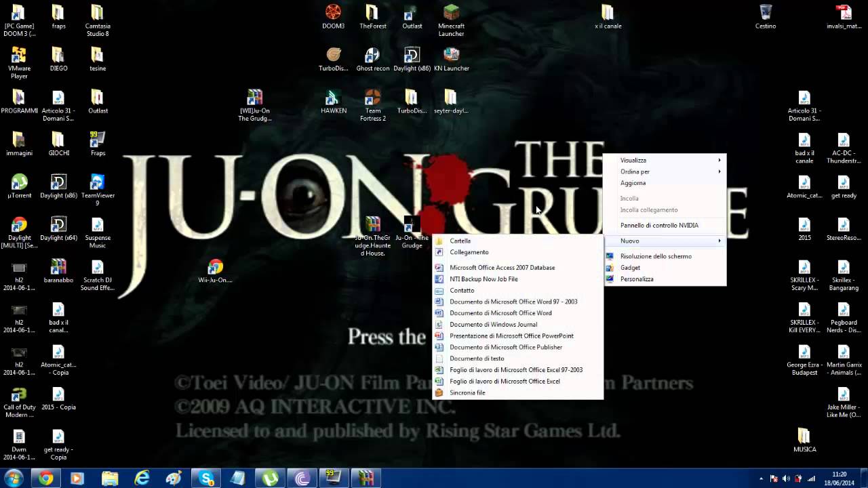Select the Wii-Ju-On Chrome shortcut
This screenshot has height=488, width=868.
point(215,270)
